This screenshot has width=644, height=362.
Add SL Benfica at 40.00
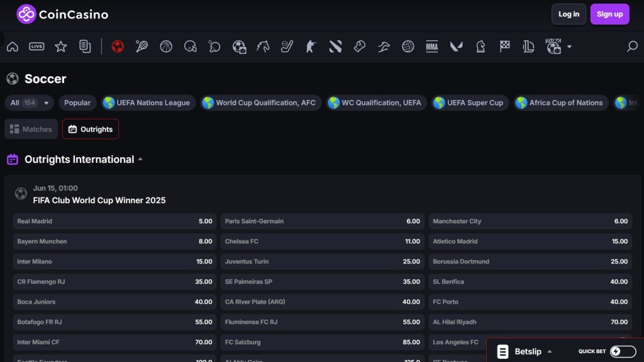click(x=530, y=282)
